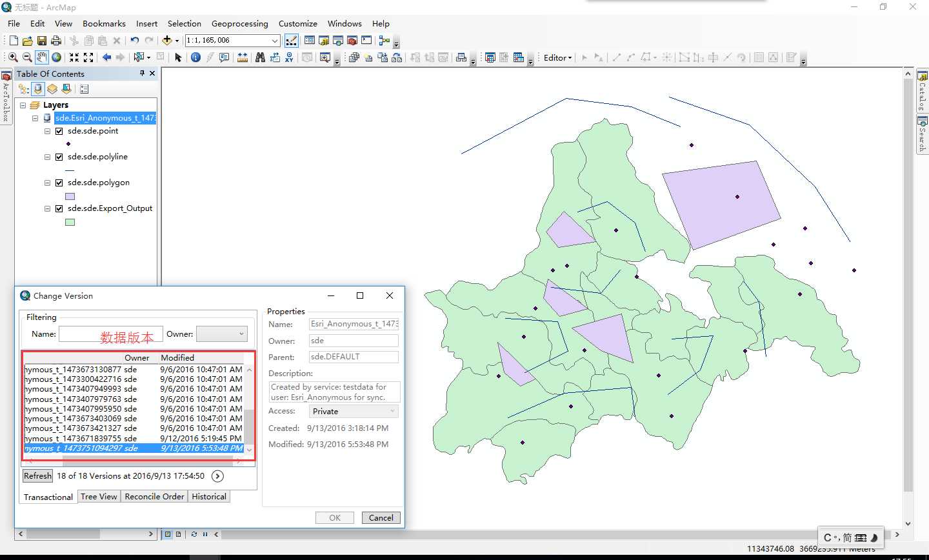Screen dimensions: 929x560
Task: Click the circled arrow next to version count
Action: tap(218, 476)
